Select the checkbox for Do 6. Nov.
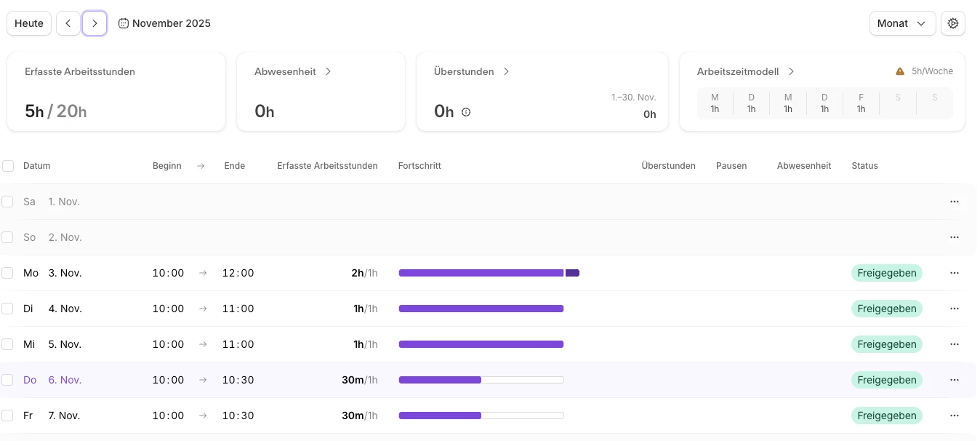Image resolution: width=980 pixels, height=441 pixels. pos(7,380)
